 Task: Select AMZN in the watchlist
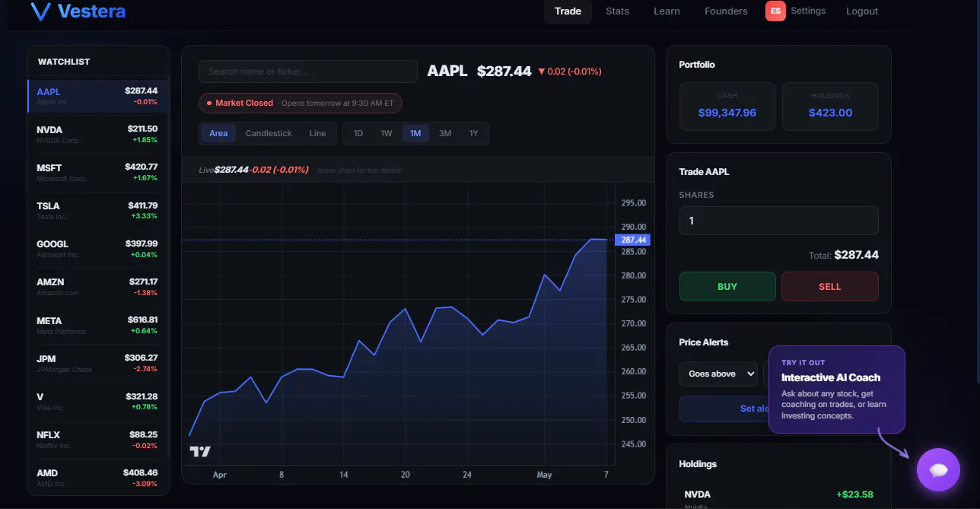[97, 287]
